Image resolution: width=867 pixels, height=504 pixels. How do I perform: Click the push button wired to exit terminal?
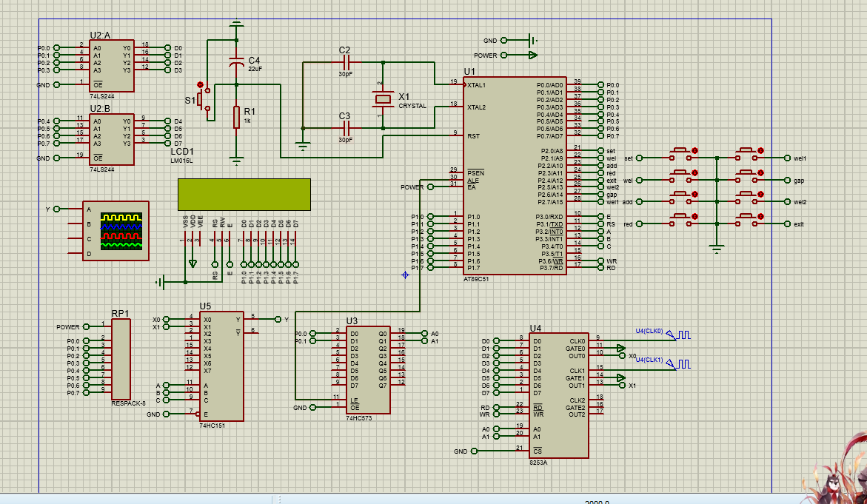pos(748,221)
